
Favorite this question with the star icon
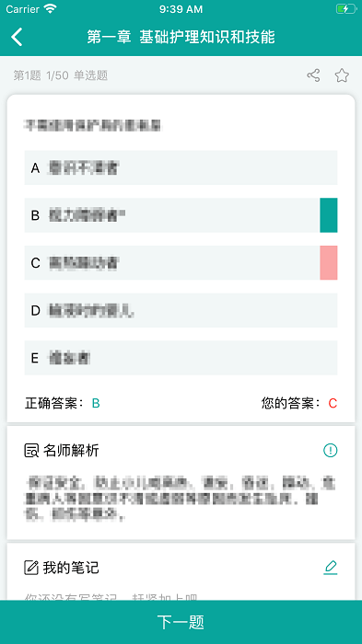pyautogui.click(x=342, y=75)
